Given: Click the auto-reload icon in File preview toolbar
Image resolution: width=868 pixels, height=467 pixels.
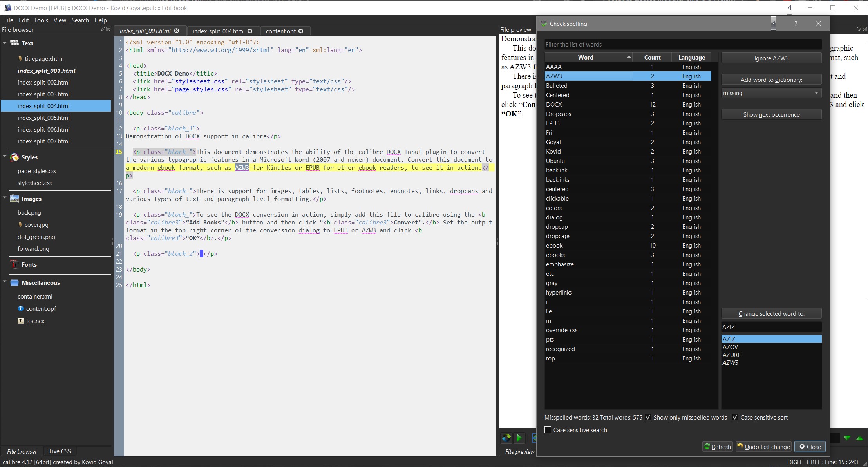Looking at the screenshot, I should (506, 438).
